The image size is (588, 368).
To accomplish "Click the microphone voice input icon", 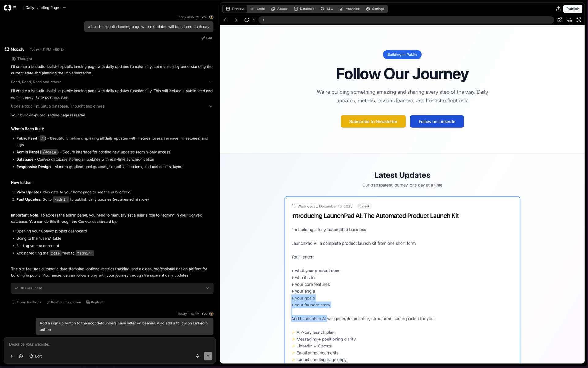I will 198,356.
